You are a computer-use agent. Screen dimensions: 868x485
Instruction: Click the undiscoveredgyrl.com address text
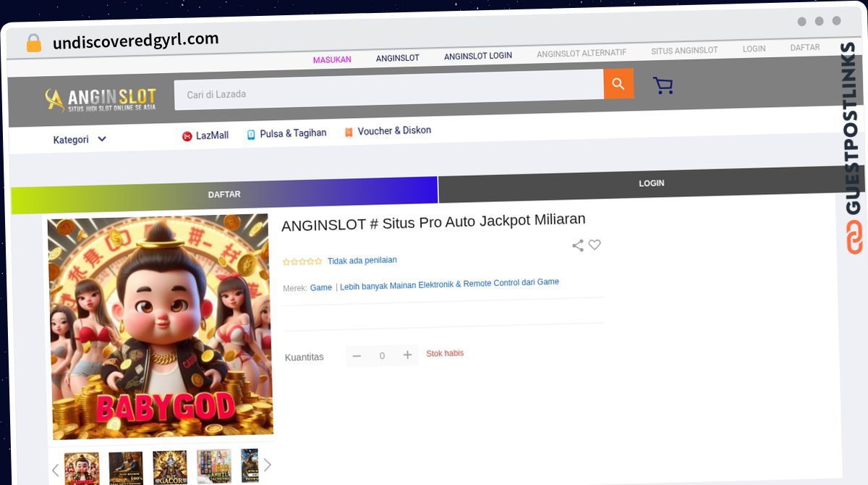pos(135,41)
